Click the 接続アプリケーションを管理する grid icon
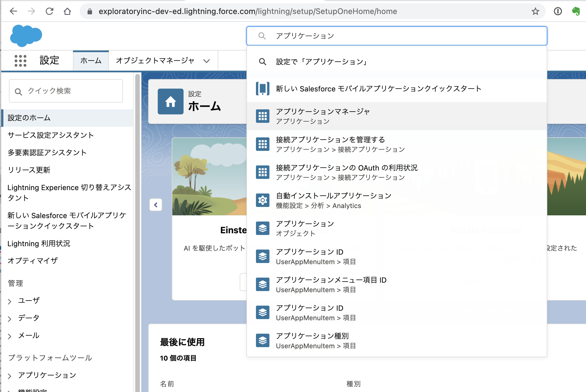Viewport: 586px width, 392px height. (263, 144)
